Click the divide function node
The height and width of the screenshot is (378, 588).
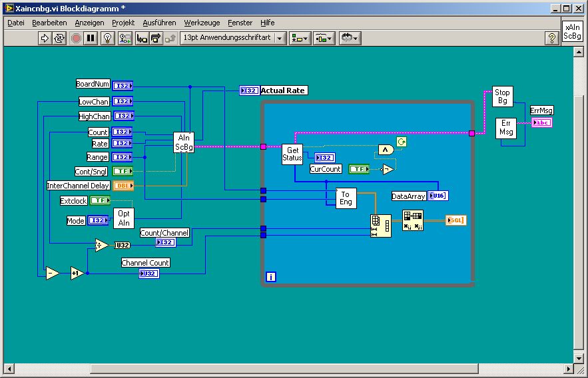tap(101, 246)
